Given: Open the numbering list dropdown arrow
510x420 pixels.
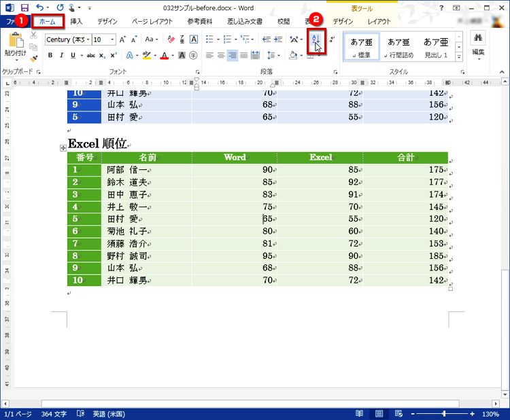Looking at the screenshot, I should click(236, 39).
